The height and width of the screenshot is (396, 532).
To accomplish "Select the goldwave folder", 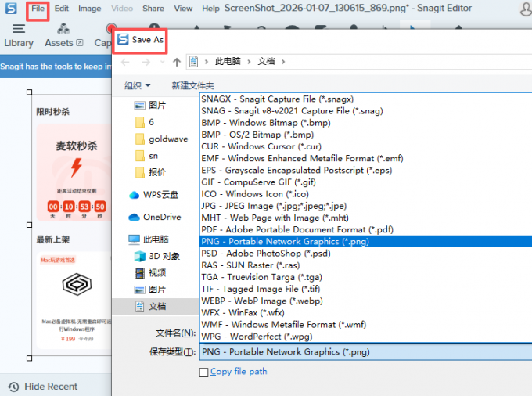I will pos(161,139).
